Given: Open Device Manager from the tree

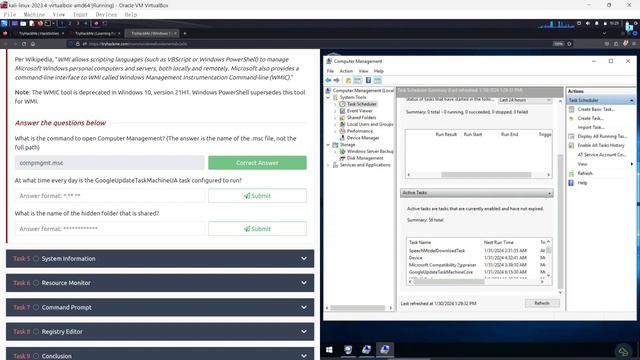Looking at the screenshot, I should tap(363, 138).
